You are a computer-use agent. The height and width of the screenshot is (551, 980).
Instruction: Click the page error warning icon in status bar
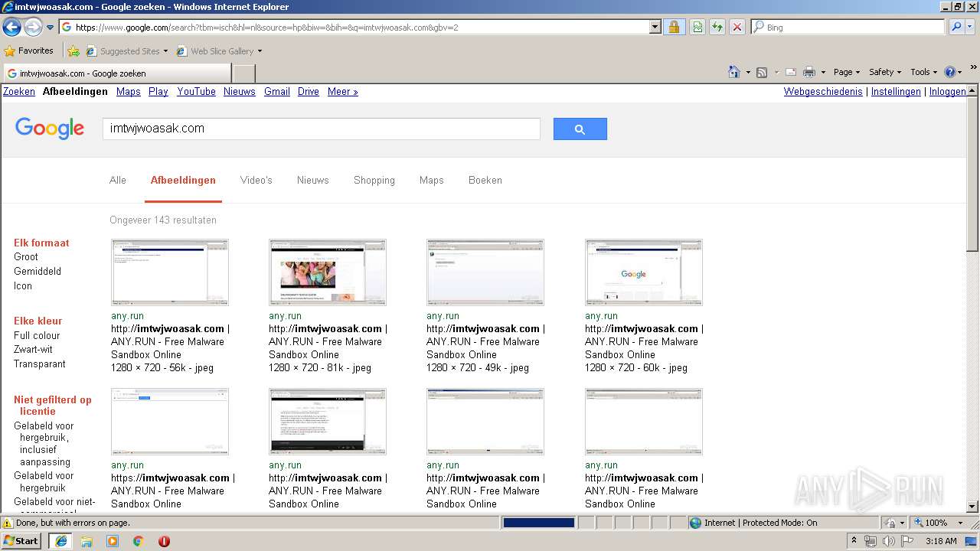pos(8,523)
